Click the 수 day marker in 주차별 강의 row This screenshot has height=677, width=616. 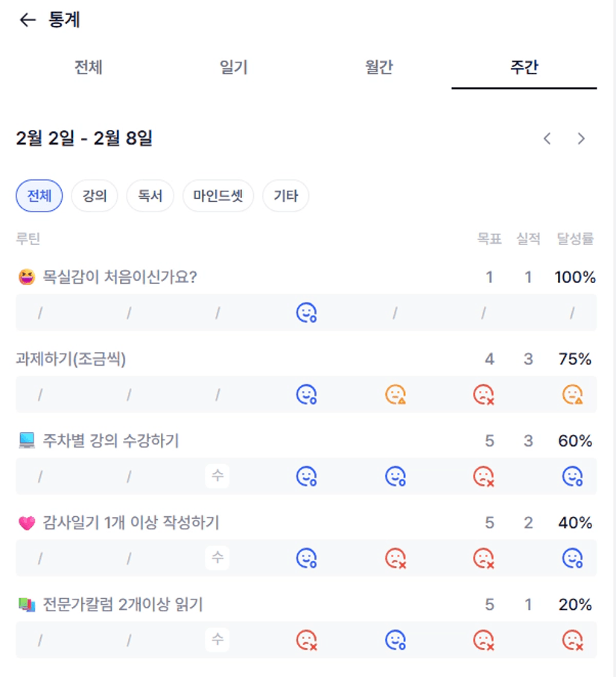217,476
